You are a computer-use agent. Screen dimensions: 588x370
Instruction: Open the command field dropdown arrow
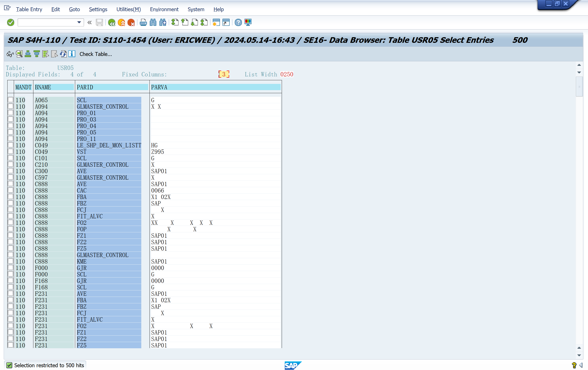(x=79, y=22)
